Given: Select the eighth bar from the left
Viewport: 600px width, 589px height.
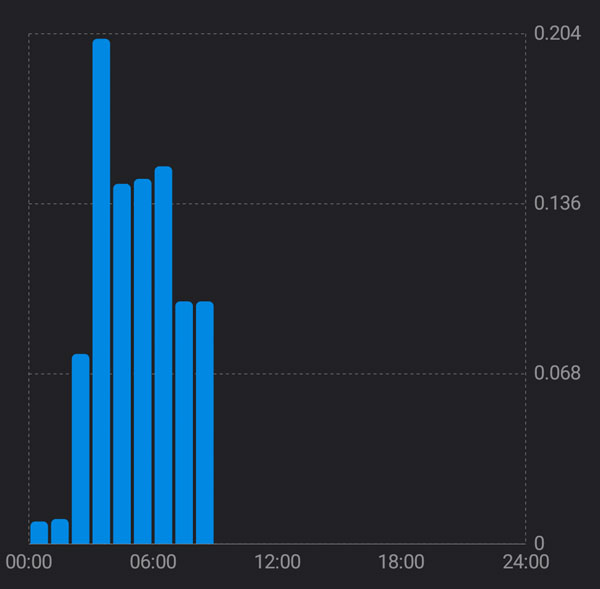Looking at the screenshot, I should tap(184, 422).
